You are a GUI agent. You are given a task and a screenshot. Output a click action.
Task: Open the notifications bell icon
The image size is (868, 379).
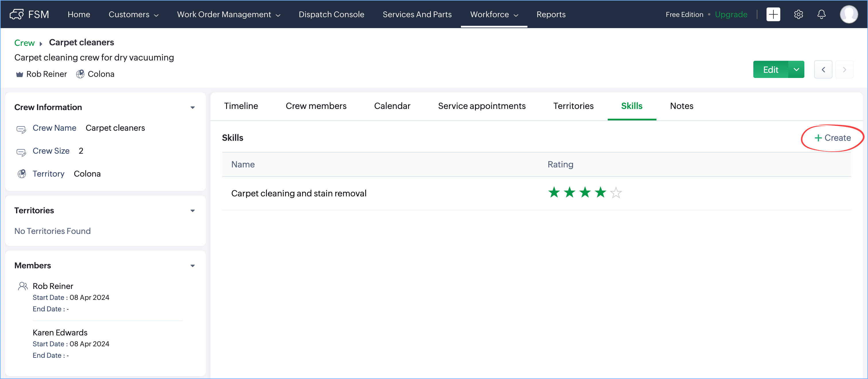[x=821, y=14]
